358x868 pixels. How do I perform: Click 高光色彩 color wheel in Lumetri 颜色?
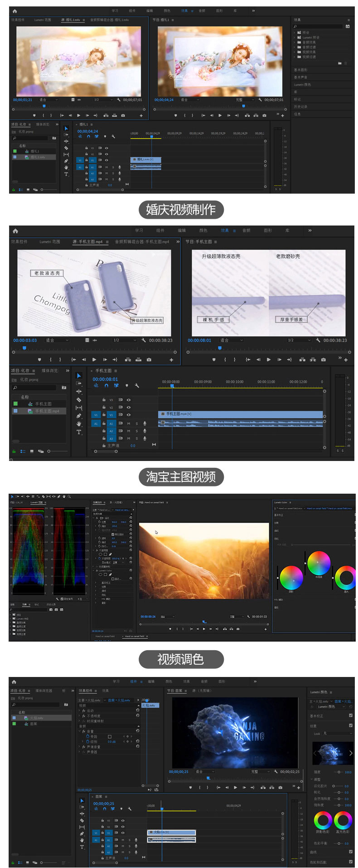(x=343, y=820)
